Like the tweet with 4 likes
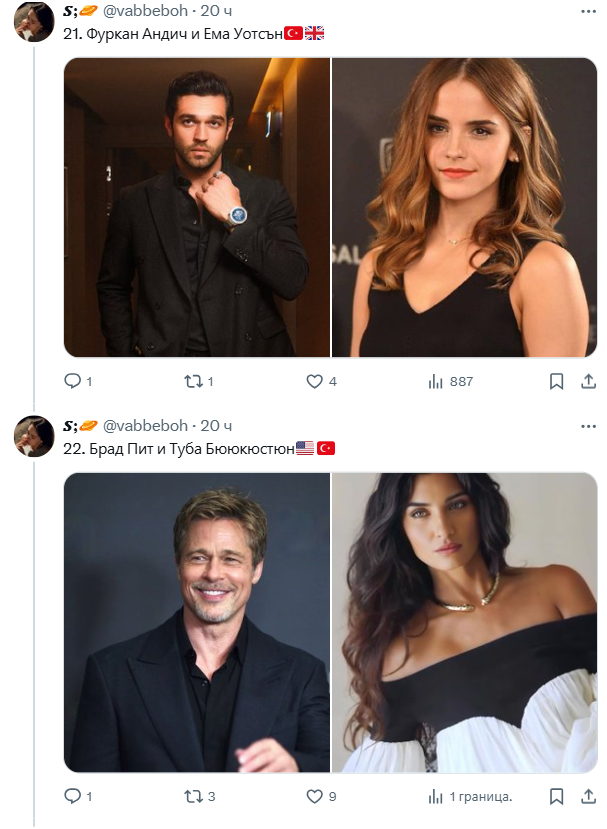Viewport: 607px width, 829px height. [315, 381]
